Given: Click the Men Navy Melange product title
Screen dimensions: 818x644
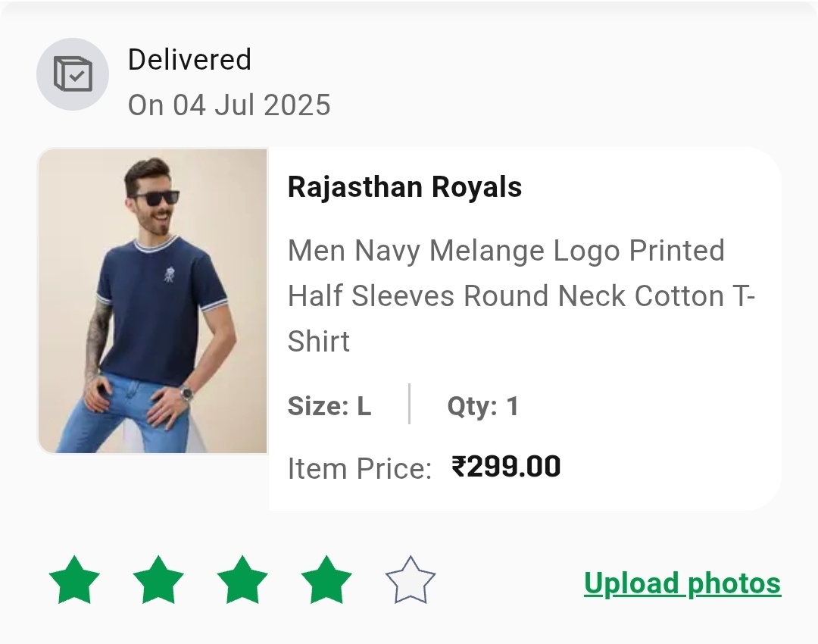Looking at the screenshot, I should click(522, 296).
